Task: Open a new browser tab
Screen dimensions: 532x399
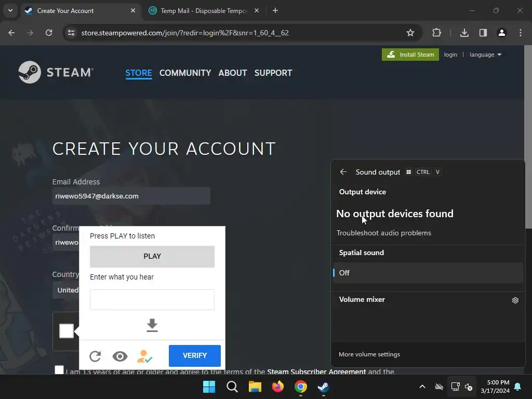Action: click(275, 10)
